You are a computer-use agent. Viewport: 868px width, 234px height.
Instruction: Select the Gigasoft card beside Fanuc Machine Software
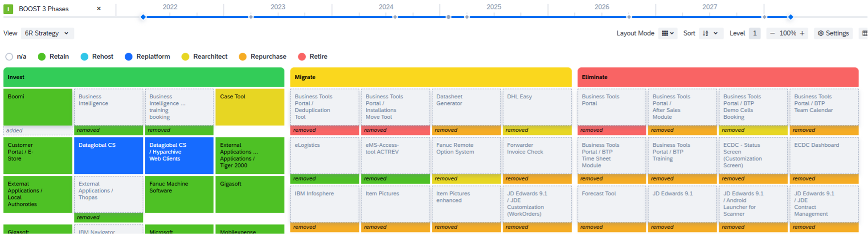pyautogui.click(x=250, y=194)
